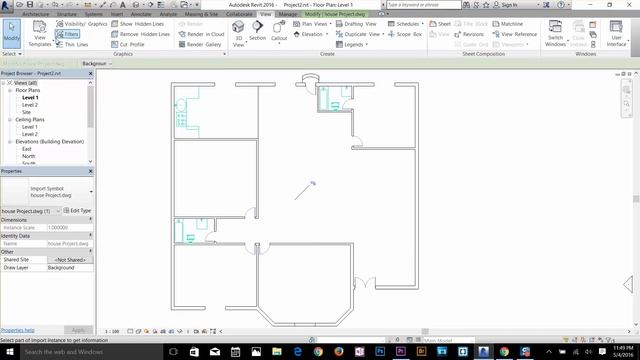This screenshot has width=640, height=360.
Task: Collapse the Ceiling Plans node
Action: point(10,120)
